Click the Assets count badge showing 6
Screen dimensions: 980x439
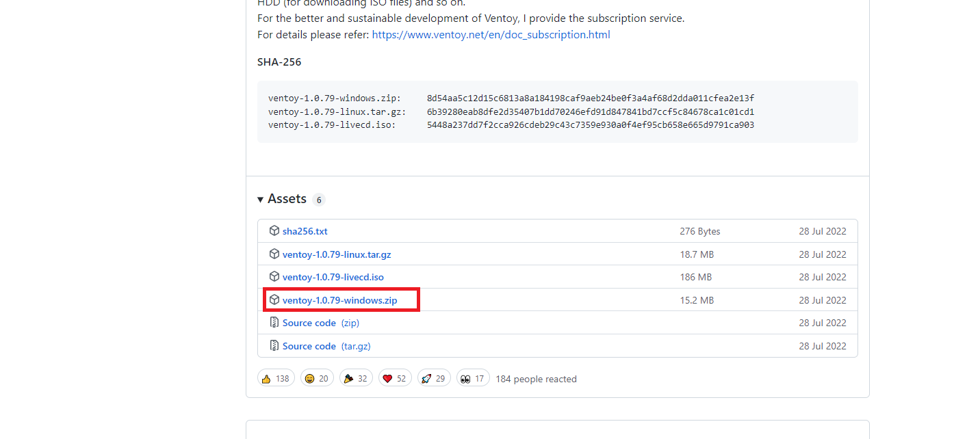[x=318, y=200]
